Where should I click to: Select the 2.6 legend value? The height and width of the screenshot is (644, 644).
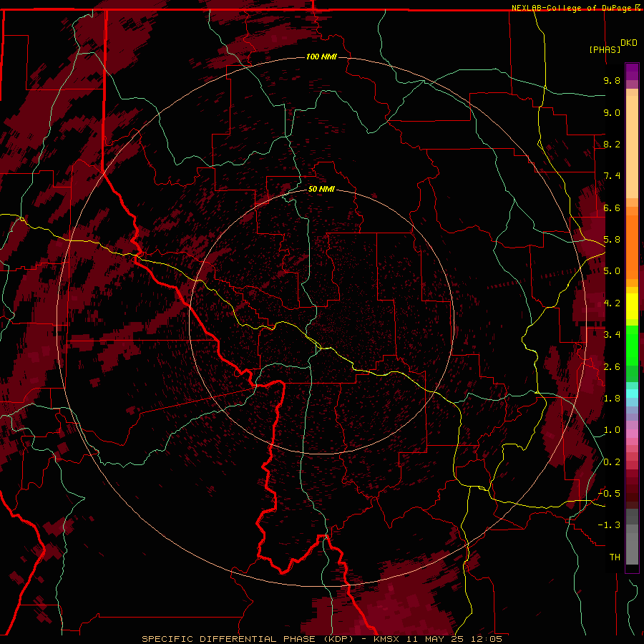pyautogui.click(x=612, y=367)
